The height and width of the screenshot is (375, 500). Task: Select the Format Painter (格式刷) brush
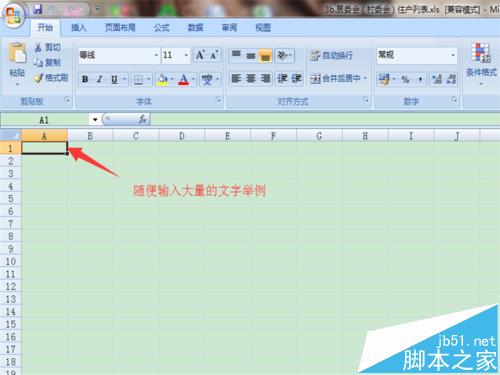(51, 78)
